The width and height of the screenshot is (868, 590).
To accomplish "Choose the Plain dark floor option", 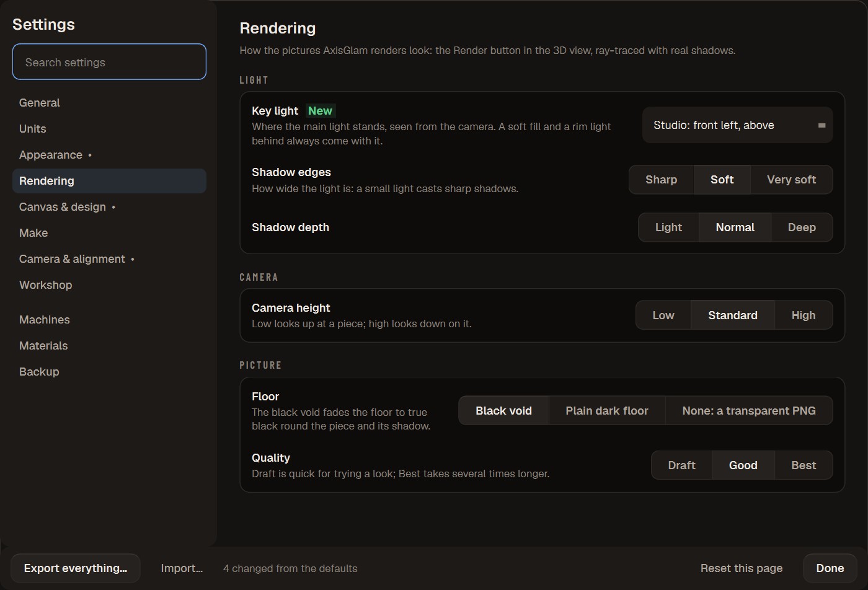I will coord(607,411).
